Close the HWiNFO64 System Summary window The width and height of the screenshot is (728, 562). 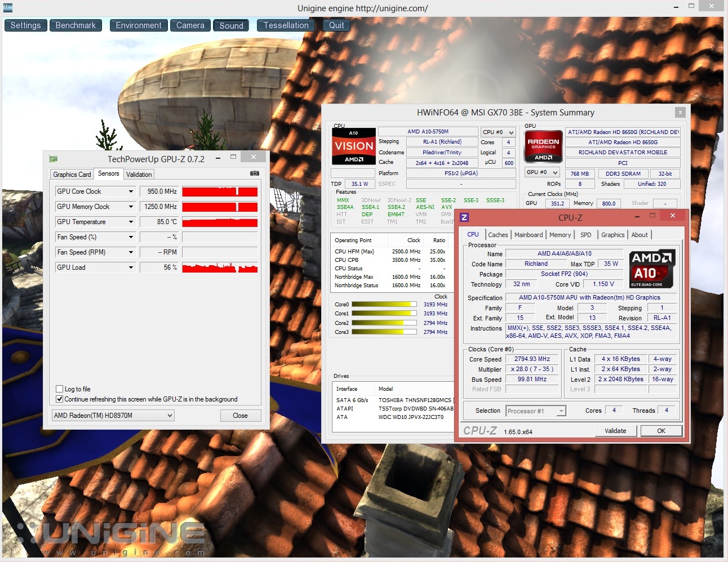[x=680, y=112]
